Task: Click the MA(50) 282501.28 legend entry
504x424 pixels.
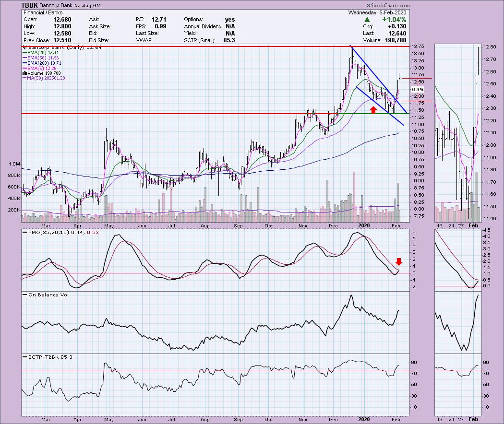Action: point(46,78)
